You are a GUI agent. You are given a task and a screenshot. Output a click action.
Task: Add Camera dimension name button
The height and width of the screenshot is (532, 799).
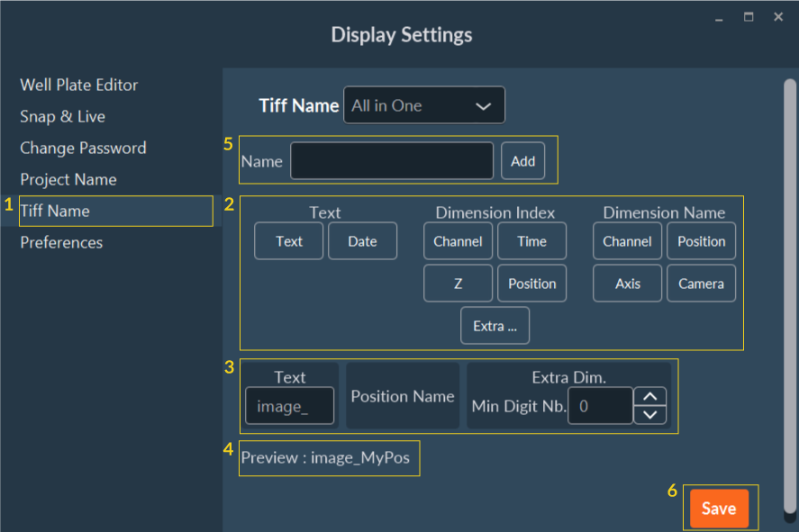[701, 284]
